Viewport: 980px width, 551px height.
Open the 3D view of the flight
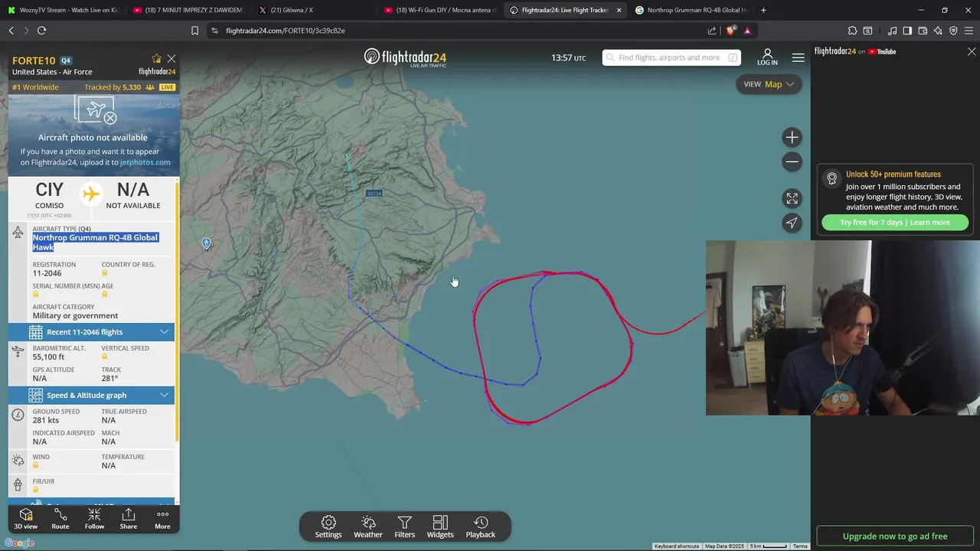25,519
